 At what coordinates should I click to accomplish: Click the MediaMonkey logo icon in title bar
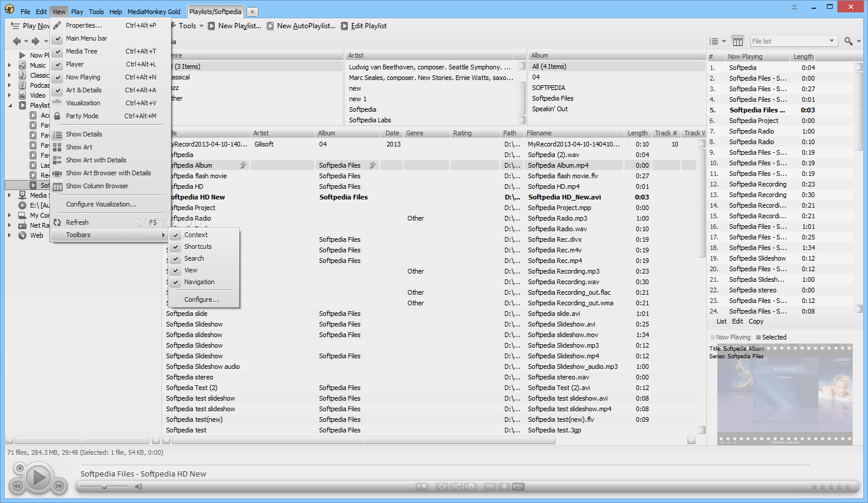tap(9, 9)
